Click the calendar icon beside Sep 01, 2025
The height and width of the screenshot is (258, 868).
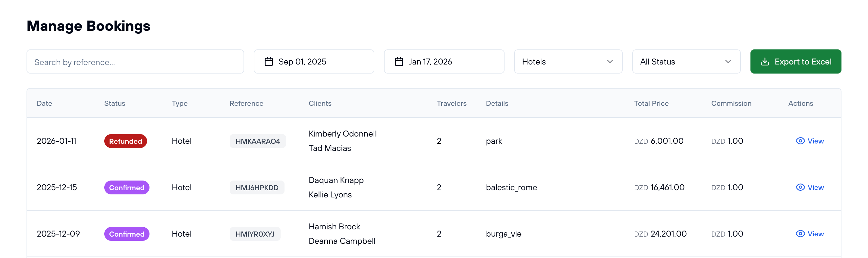[269, 62]
